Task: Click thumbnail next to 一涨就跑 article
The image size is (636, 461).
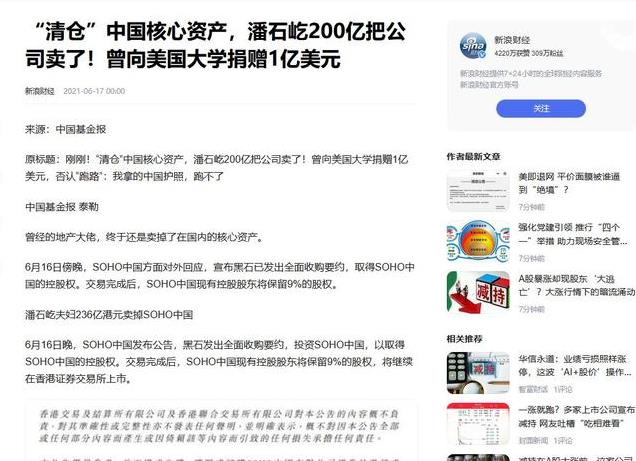Action: pyautogui.click(x=478, y=424)
